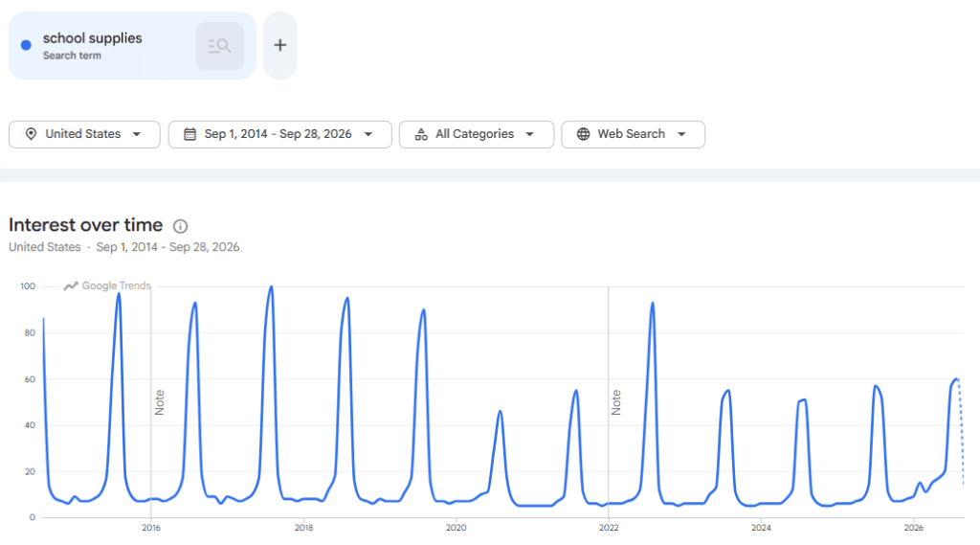
Task: Click the Note marker near 2022
Action: pyautogui.click(x=616, y=402)
